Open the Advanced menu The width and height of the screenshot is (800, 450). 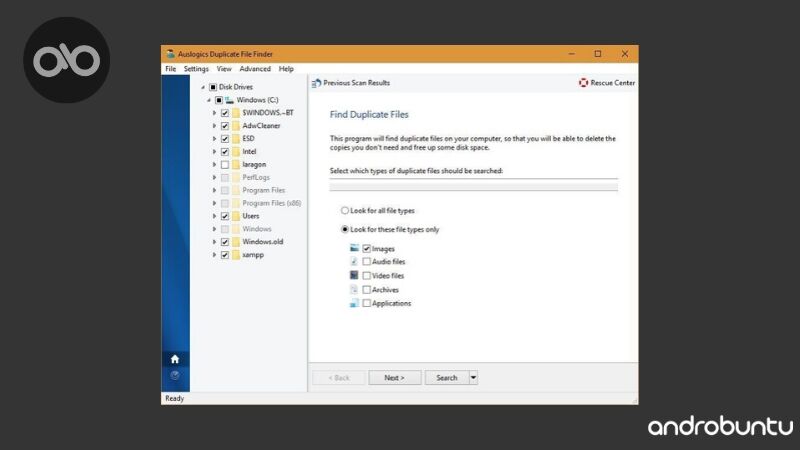[x=255, y=68]
